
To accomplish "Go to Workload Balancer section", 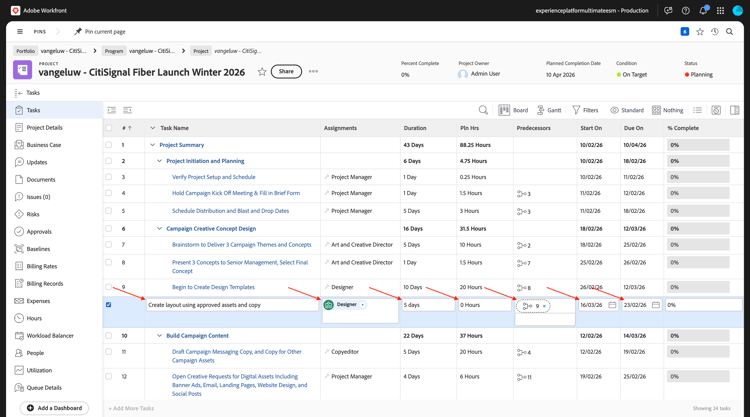I will click(x=49, y=335).
